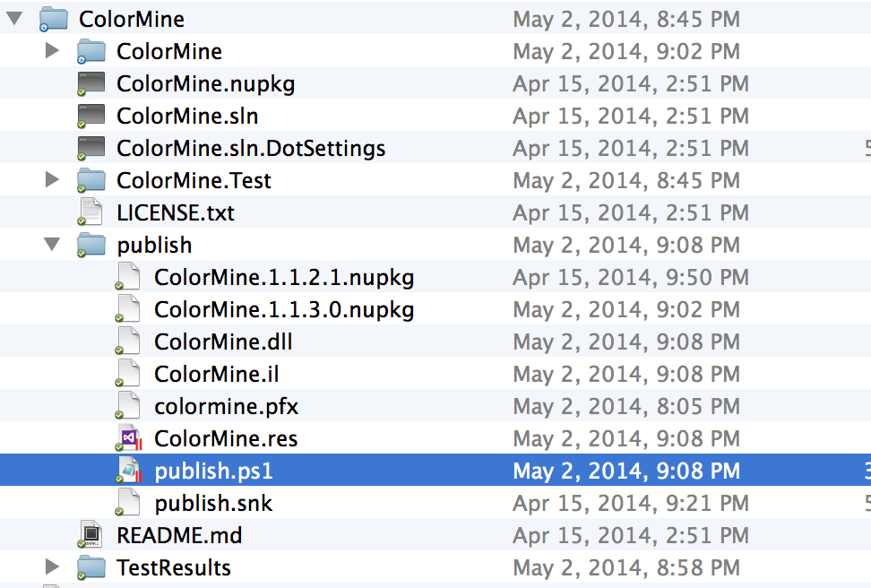Click the ColorMine.sln.DotSettings file icon
The image size is (871, 588).
pyautogui.click(x=91, y=148)
